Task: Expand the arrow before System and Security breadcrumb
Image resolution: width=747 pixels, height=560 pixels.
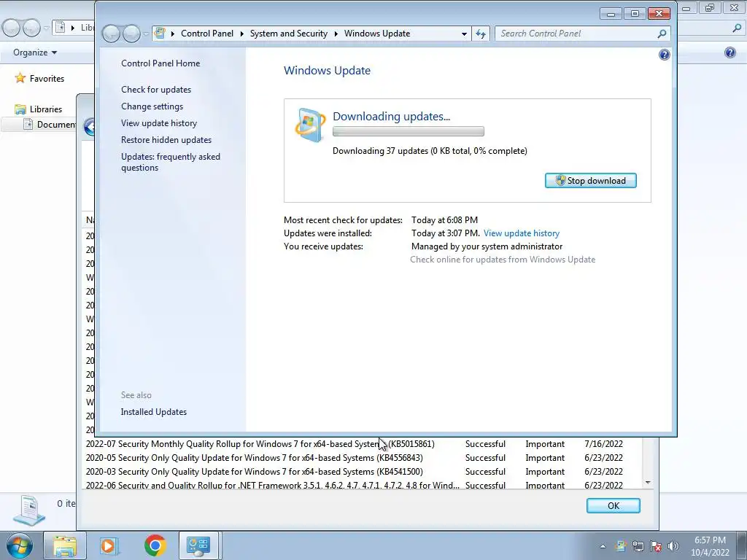Action: click(x=242, y=34)
